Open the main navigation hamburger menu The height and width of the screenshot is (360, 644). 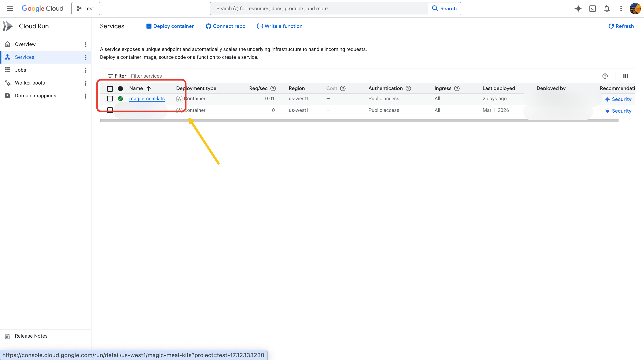(10, 9)
